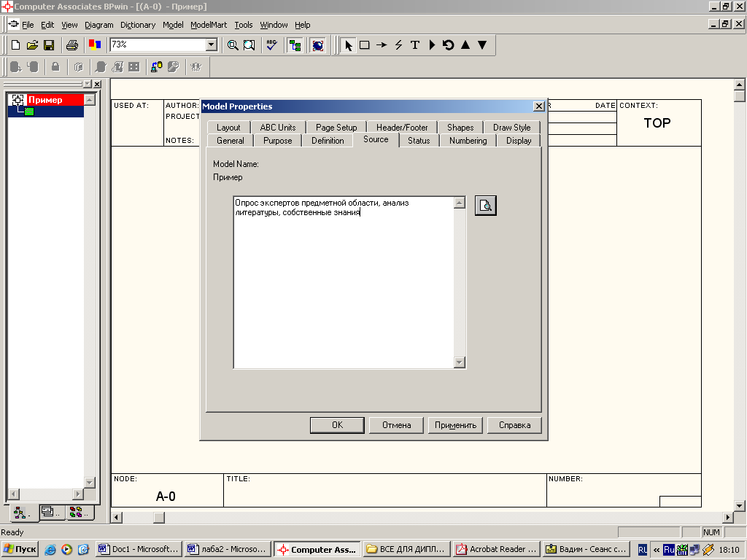The width and height of the screenshot is (747, 560).
Task: Toggle the ModelMart globe button
Action: [x=317, y=45]
